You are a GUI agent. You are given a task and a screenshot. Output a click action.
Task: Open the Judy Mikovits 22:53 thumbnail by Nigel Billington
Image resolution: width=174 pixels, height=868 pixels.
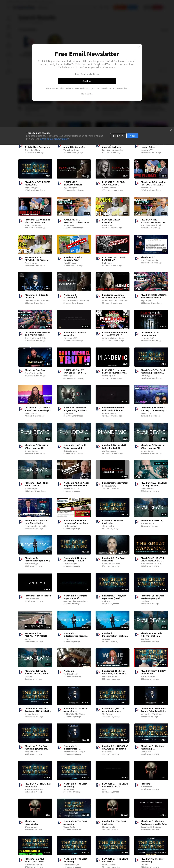coord(113,169)
